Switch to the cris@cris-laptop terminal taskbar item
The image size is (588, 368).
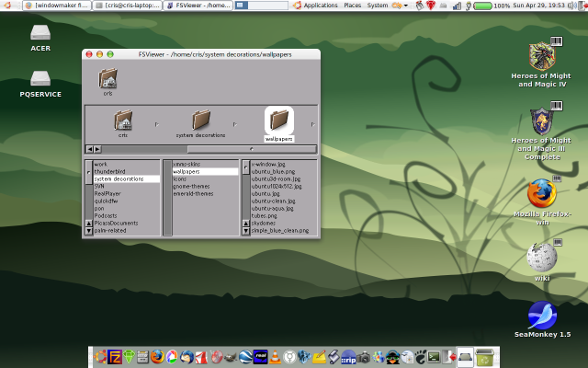point(127,6)
